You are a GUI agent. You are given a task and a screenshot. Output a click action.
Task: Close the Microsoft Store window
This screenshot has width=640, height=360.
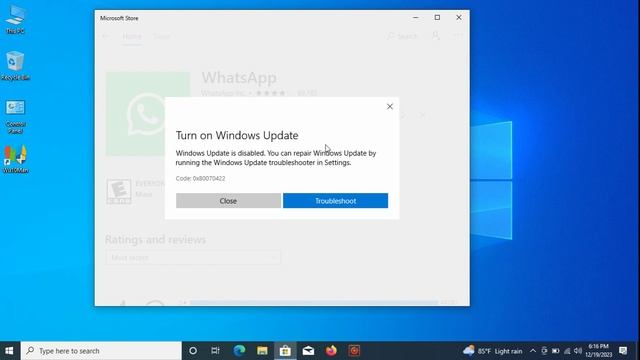click(459, 18)
